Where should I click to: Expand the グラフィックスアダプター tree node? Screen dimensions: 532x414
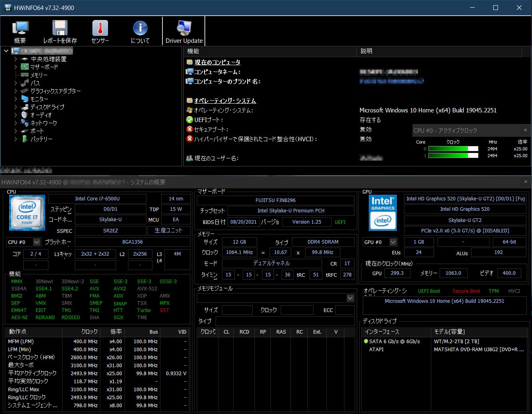[16, 91]
